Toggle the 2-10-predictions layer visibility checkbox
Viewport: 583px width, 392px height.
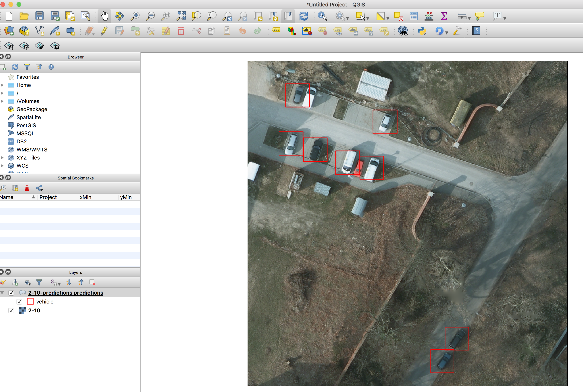coord(11,293)
